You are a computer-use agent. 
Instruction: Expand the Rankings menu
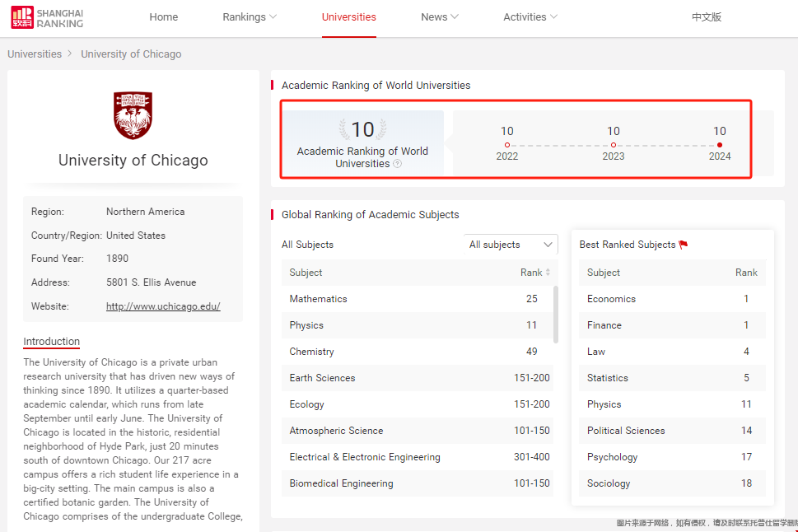point(250,16)
